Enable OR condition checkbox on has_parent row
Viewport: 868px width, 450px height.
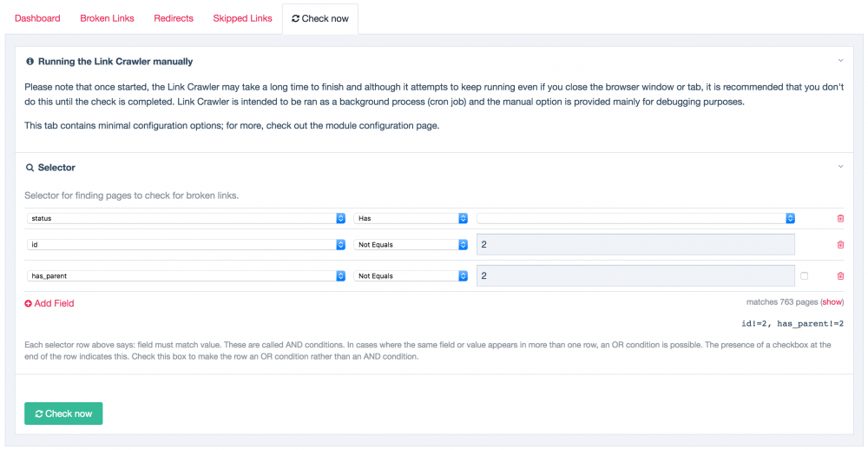805,275
